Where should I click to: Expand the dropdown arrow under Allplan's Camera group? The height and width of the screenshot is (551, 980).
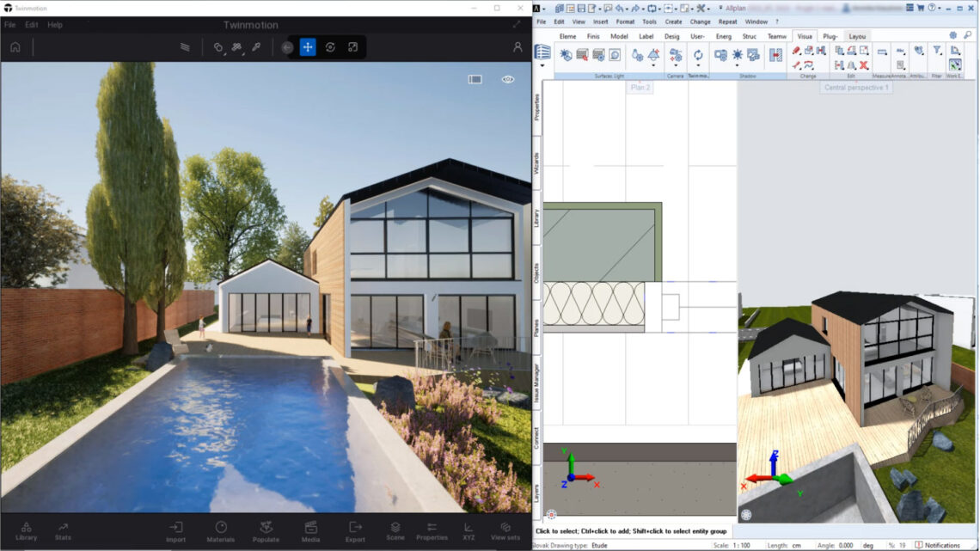(676, 65)
